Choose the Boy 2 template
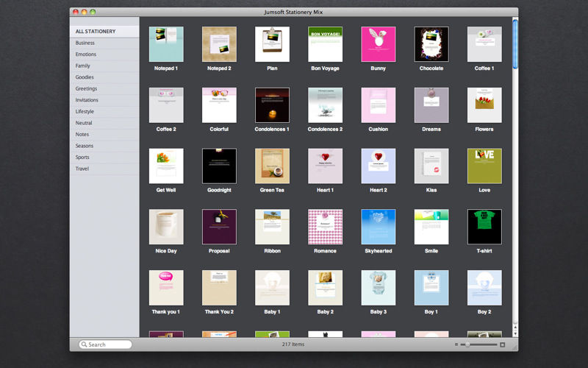This screenshot has width=588, height=368. pos(484,288)
